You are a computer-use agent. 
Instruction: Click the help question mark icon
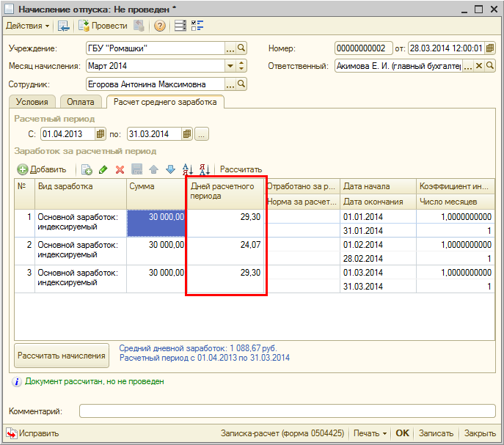point(159,26)
